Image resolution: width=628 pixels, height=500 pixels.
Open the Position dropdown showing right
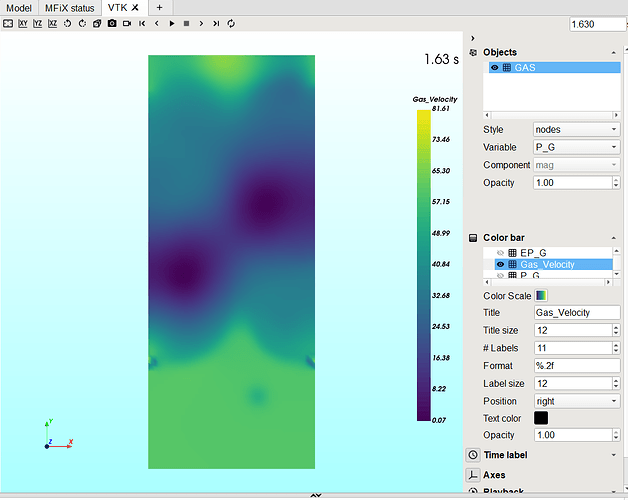coord(577,401)
